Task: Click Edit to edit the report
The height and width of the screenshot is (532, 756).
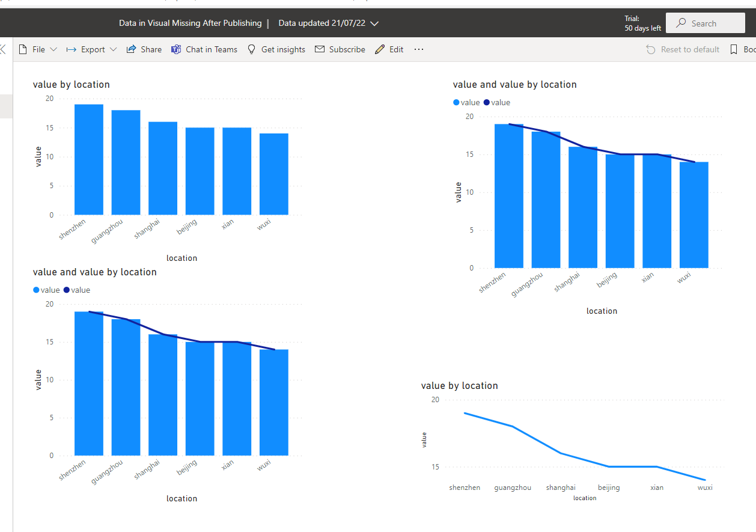Action: click(x=389, y=49)
